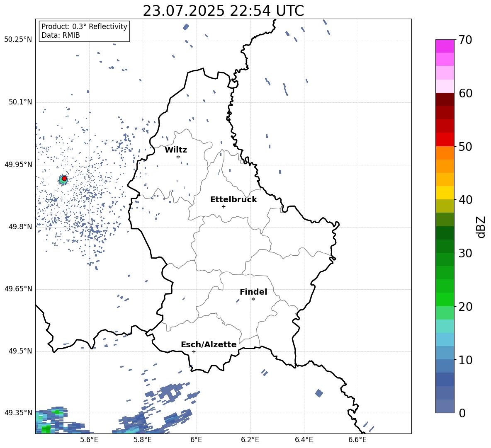Click the slate blue colorbar segment above 0
Screen dimensions: 491x448
(445, 406)
